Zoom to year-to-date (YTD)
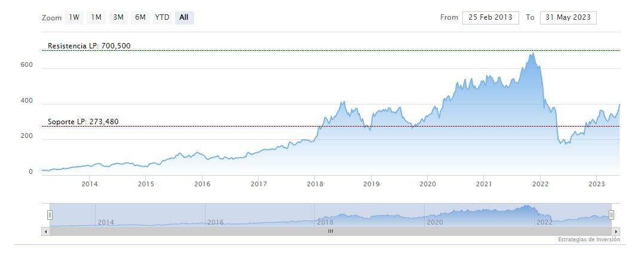Screen dimensions: 644x258 (162, 17)
